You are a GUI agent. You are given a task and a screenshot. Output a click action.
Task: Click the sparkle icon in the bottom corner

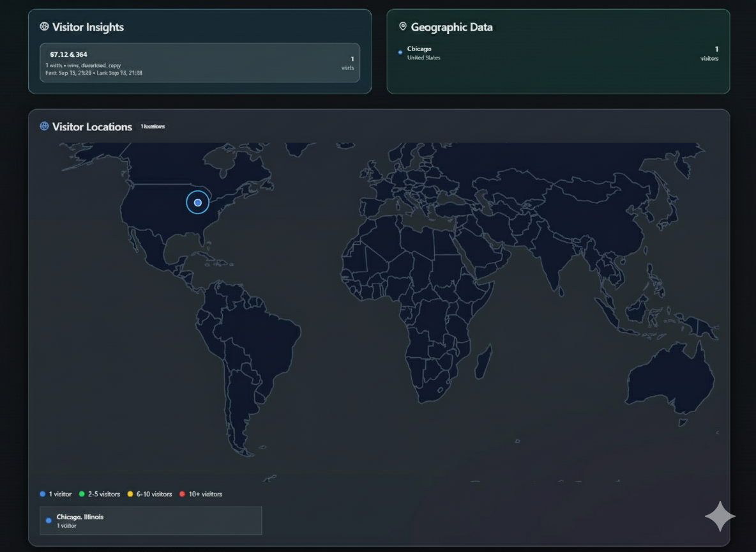720,516
